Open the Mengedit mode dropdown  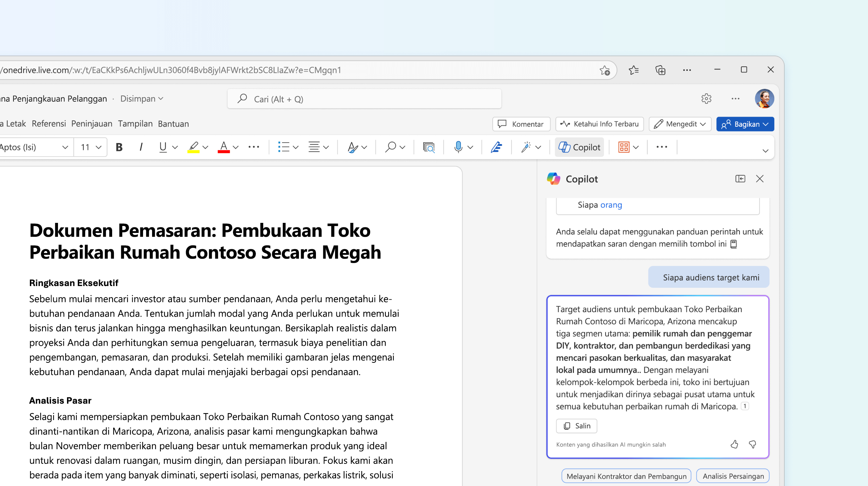pyautogui.click(x=680, y=124)
